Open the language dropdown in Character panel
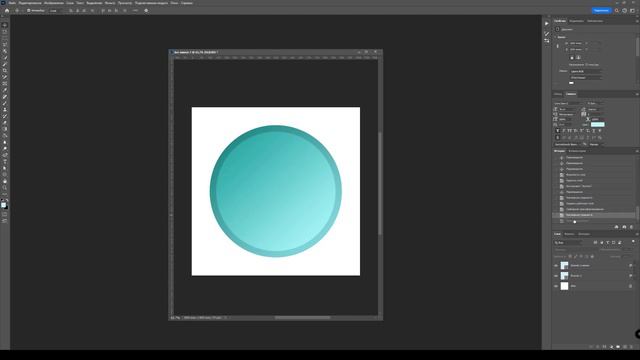 tap(568, 144)
